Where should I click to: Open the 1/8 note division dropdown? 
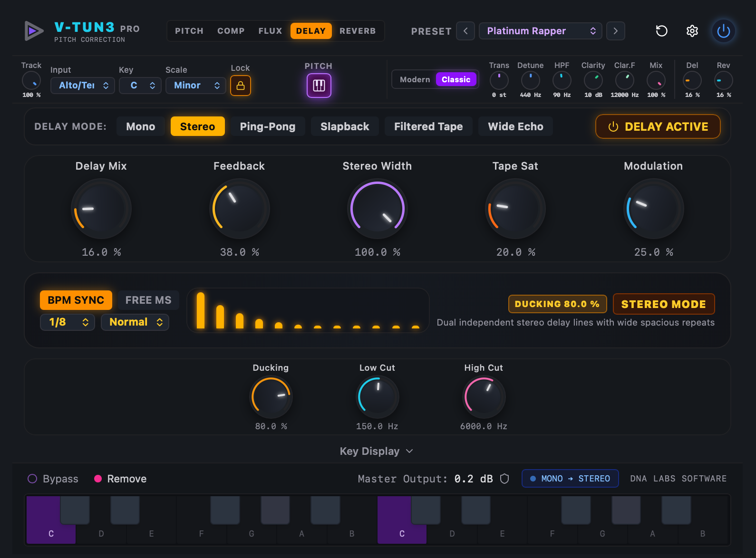pyautogui.click(x=68, y=322)
